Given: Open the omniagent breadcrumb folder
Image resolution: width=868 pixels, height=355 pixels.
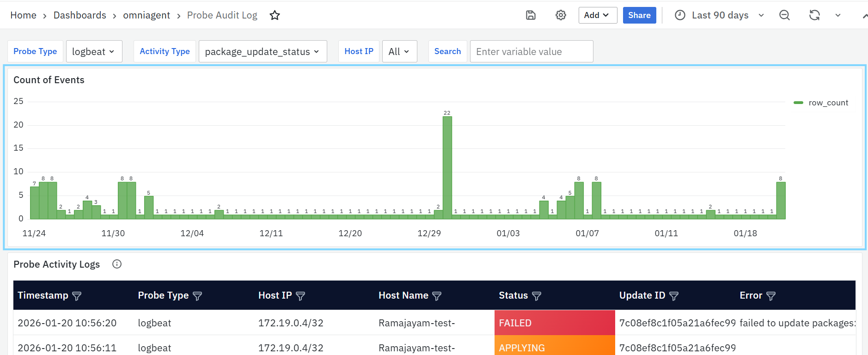Looking at the screenshot, I should pyautogui.click(x=147, y=15).
